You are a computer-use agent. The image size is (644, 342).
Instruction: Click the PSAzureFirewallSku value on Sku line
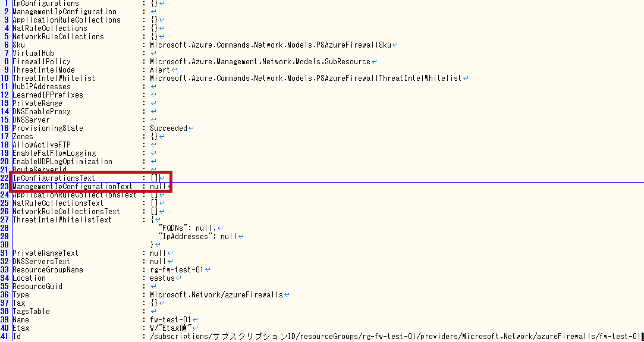pos(270,45)
